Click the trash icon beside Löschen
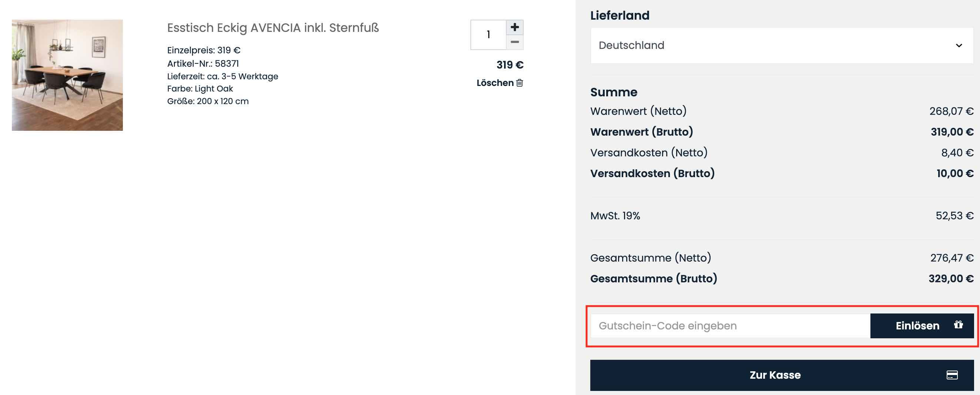This screenshot has width=980, height=395. point(520,83)
